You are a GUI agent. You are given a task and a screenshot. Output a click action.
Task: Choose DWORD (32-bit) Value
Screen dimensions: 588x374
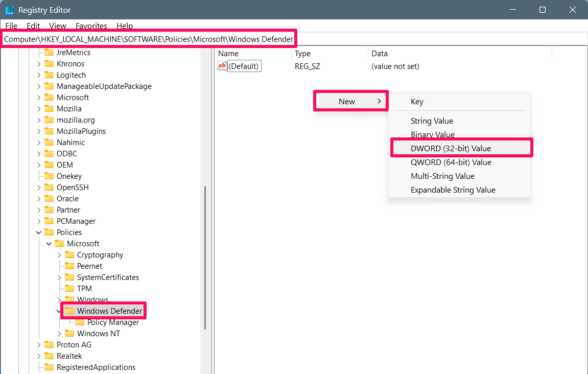pos(461,148)
